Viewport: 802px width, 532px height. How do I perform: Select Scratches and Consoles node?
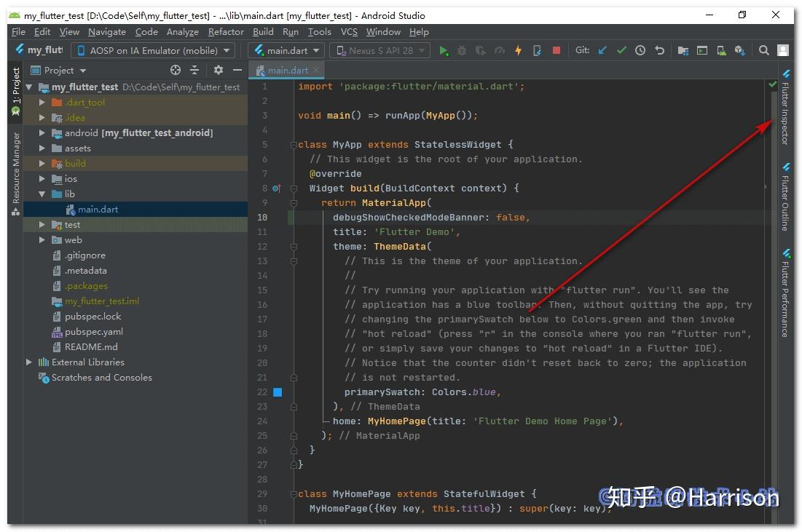click(102, 378)
